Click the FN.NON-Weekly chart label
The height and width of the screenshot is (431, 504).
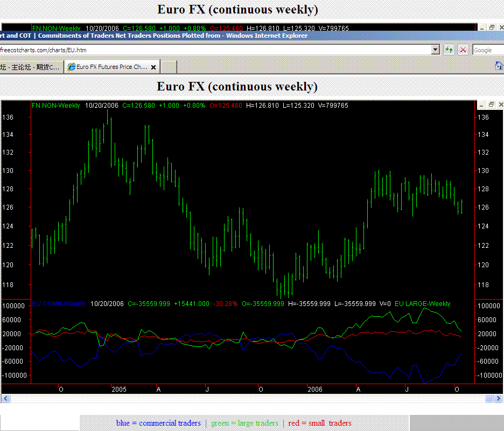(x=56, y=106)
